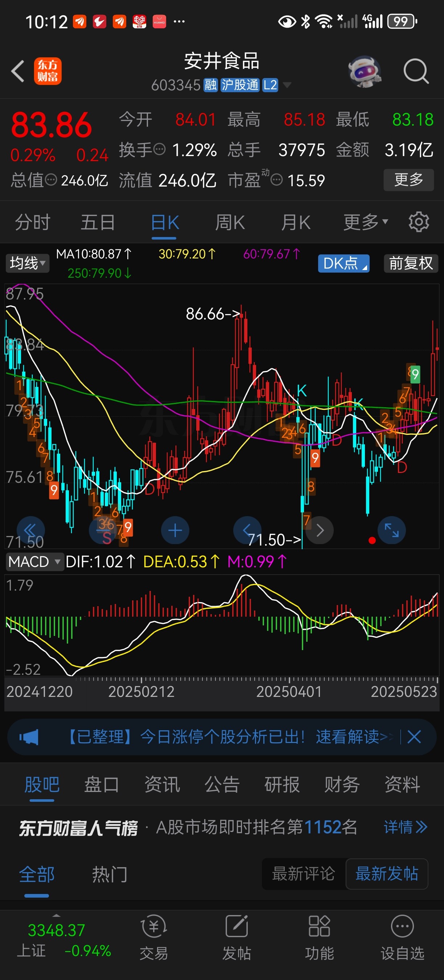Image resolution: width=444 pixels, height=980 pixels.
Task: Open the 资讯 tab
Action: tap(162, 784)
